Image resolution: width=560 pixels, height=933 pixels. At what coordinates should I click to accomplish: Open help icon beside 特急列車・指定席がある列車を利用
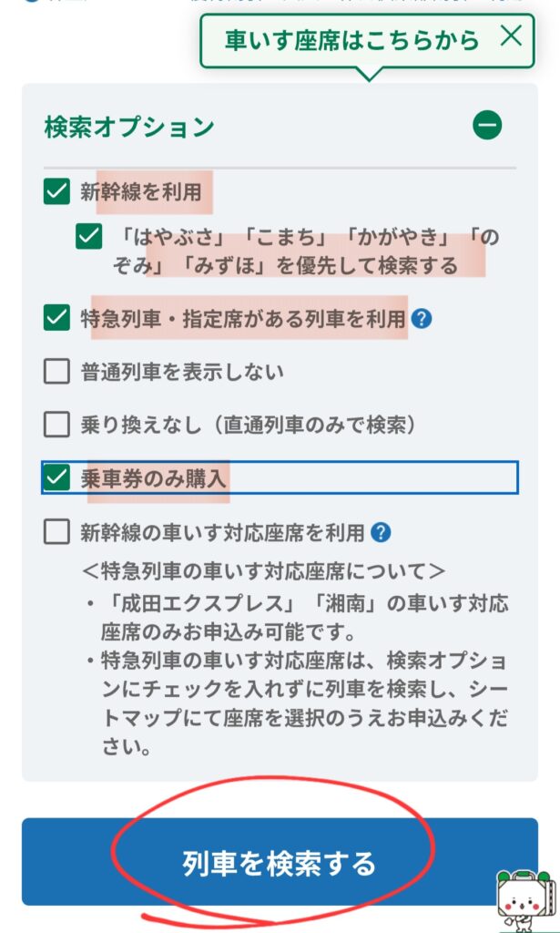[422, 319]
